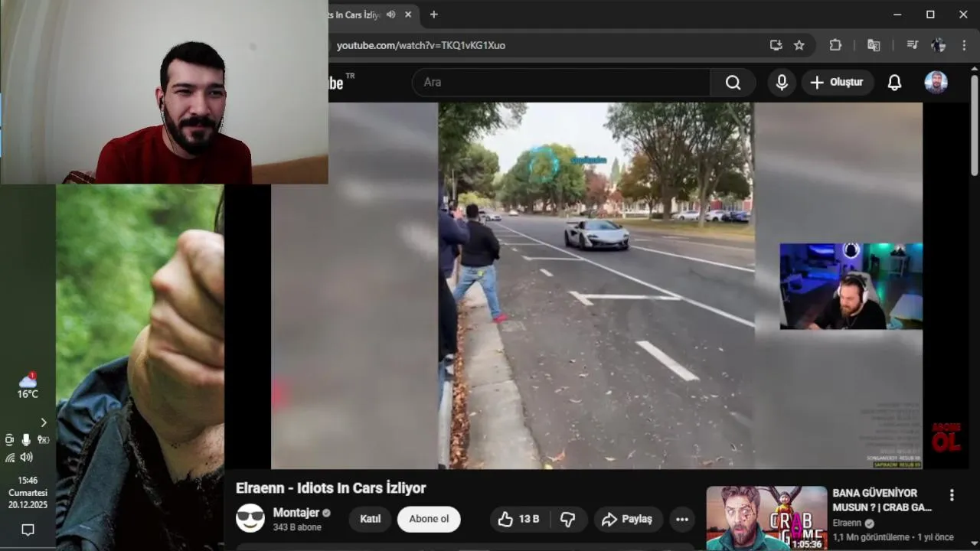Open Wi-Fi network tray icon
The height and width of the screenshot is (551, 980).
tap(10, 458)
